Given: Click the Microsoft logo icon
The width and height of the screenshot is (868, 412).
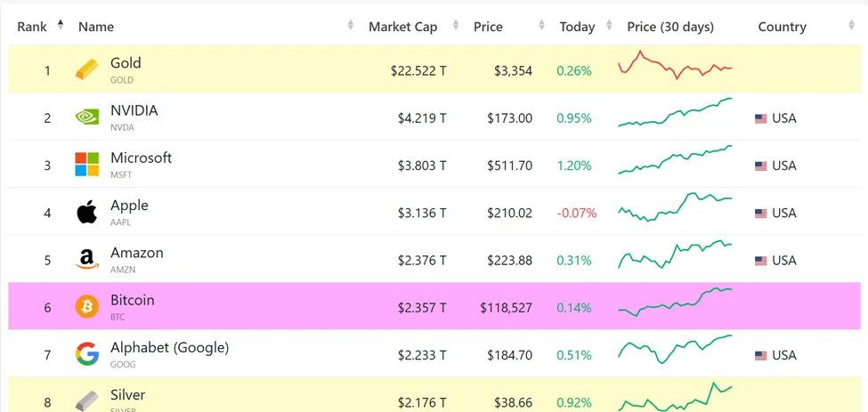Looking at the screenshot, I should point(86,165).
